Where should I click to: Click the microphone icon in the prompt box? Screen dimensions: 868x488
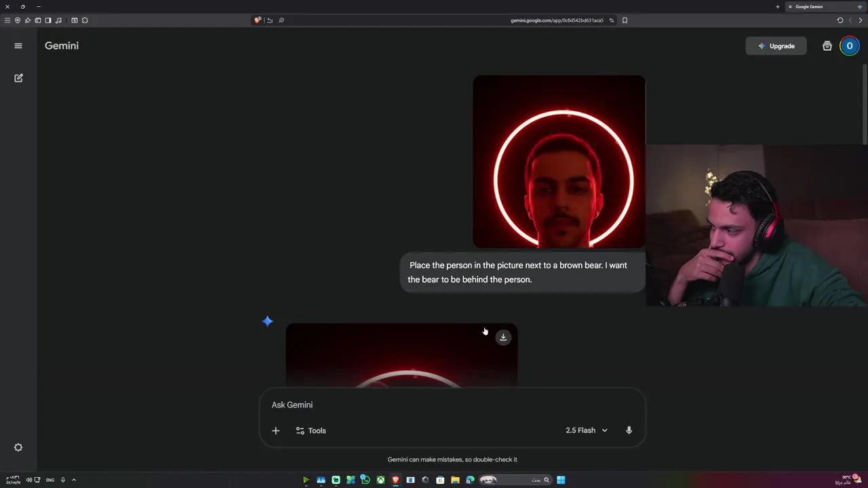pyautogui.click(x=629, y=430)
